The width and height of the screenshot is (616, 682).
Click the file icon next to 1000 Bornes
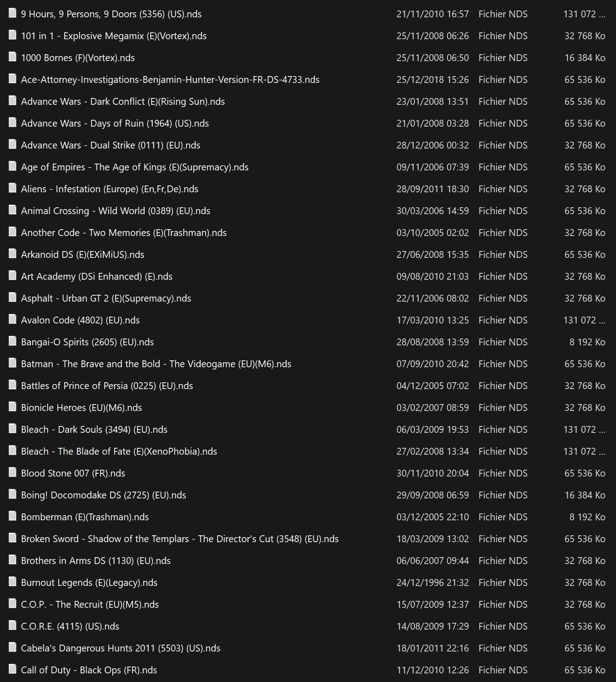coord(12,57)
